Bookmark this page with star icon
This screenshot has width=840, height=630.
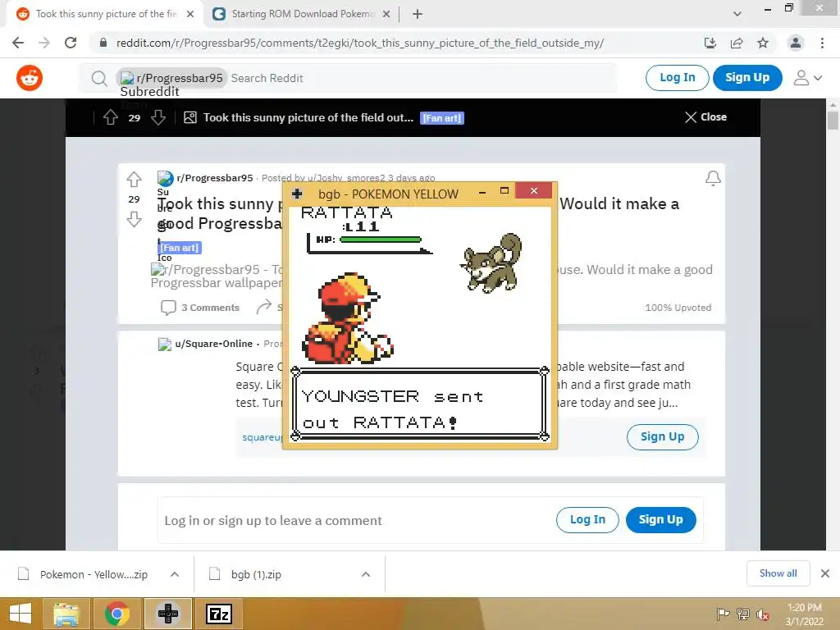tap(763, 43)
